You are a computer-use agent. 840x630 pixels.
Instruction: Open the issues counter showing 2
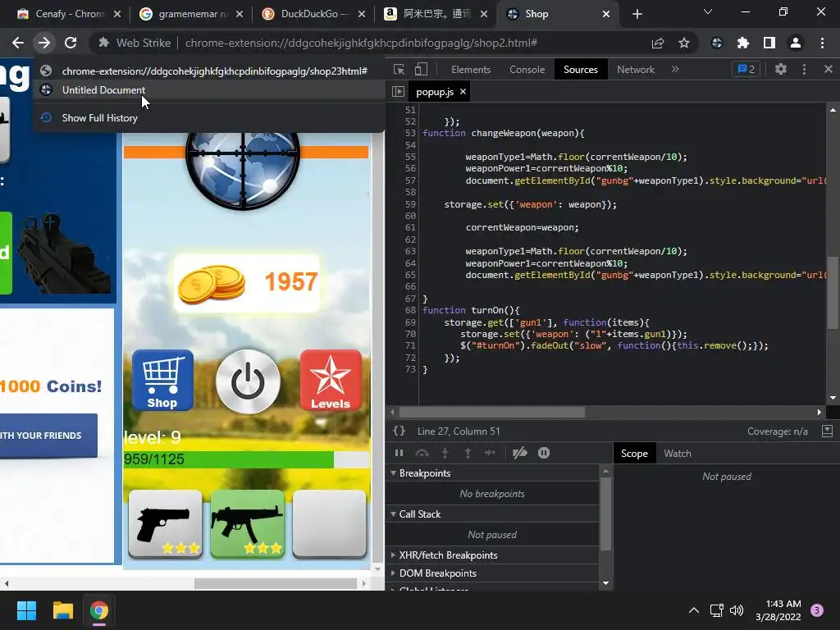[746, 70]
